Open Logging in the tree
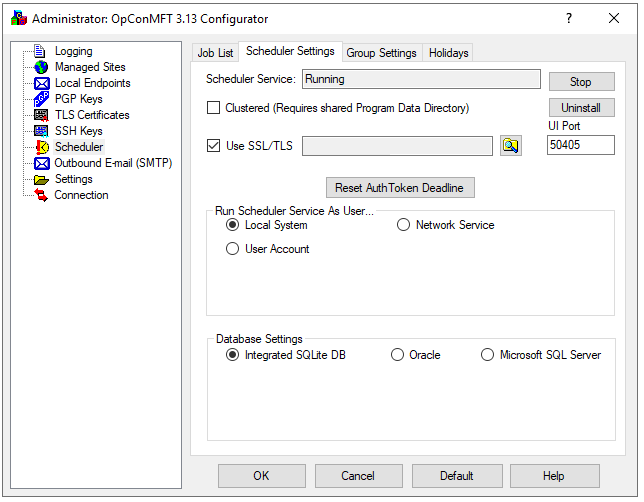 [74, 51]
